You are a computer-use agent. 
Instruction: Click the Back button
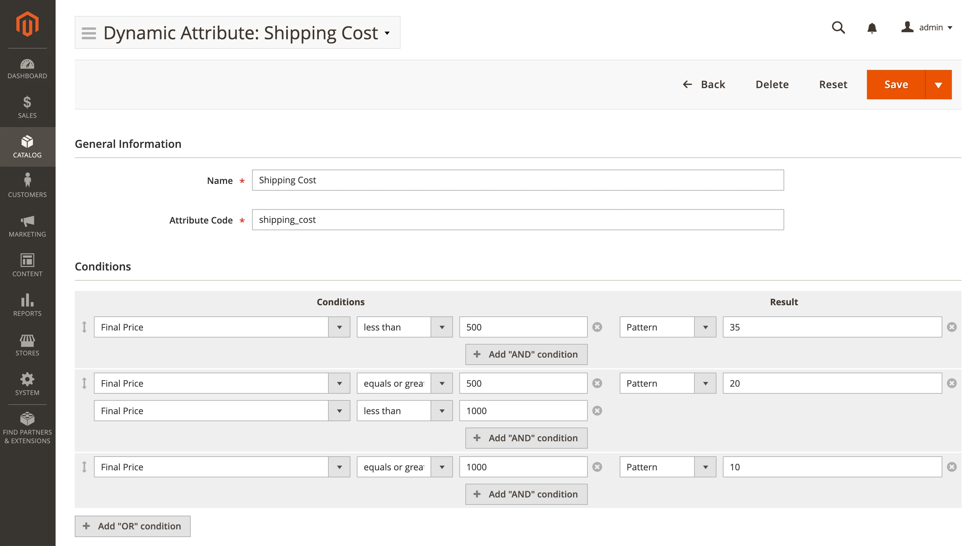[x=704, y=84]
